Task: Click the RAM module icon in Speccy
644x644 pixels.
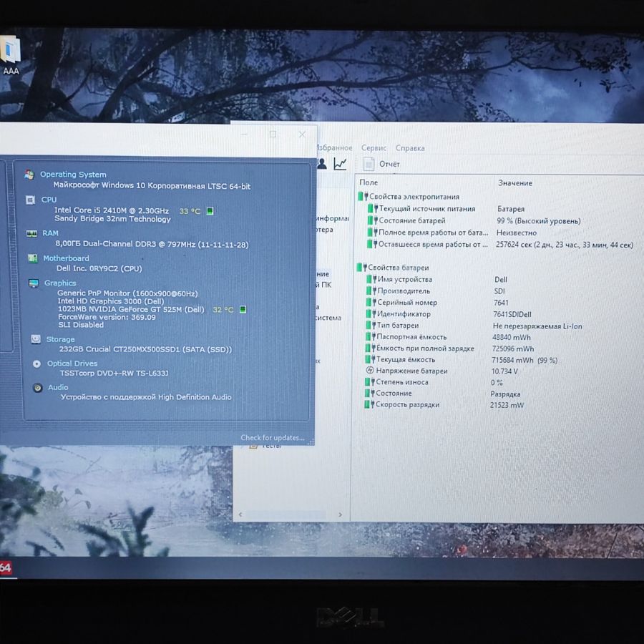Action: coord(31,233)
